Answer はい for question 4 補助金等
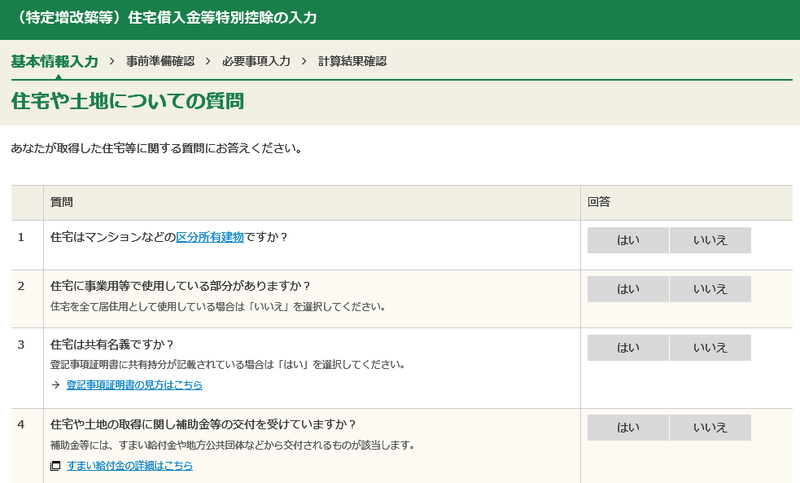This screenshot has height=483, width=800. [x=628, y=427]
